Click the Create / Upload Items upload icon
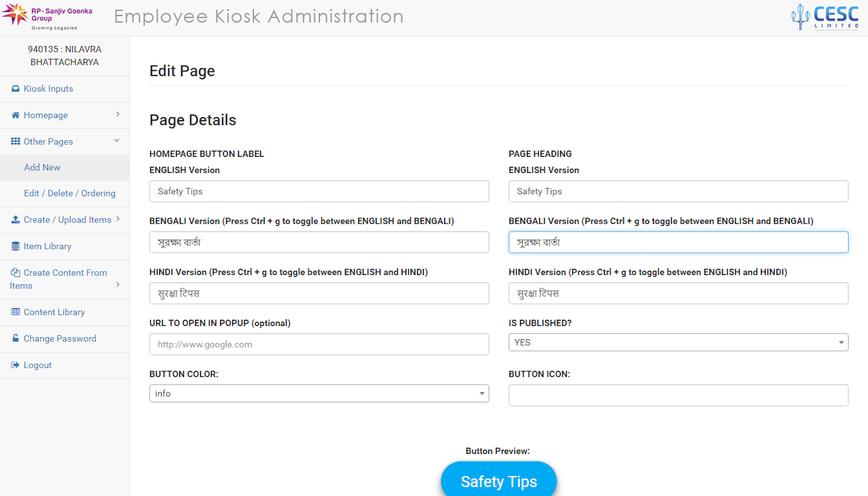The width and height of the screenshot is (868, 496). pos(15,220)
